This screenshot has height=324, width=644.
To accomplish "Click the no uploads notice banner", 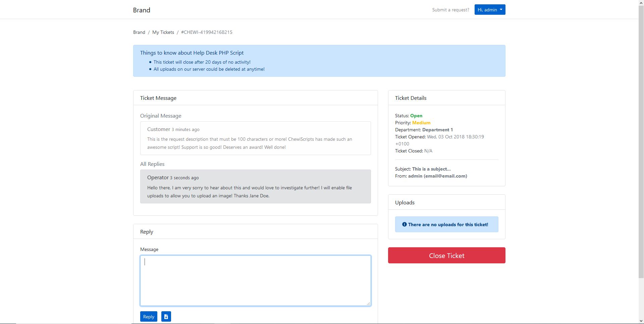I will pos(446,224).
